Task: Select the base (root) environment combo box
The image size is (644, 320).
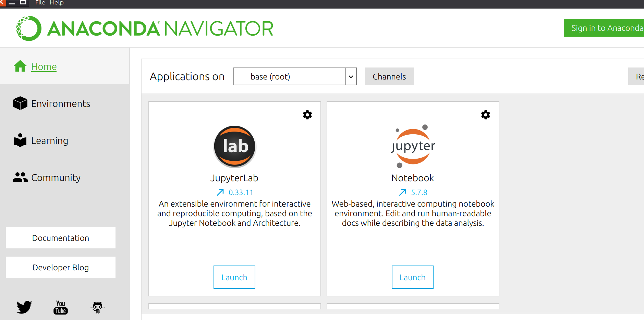Action: coord(295,76)
